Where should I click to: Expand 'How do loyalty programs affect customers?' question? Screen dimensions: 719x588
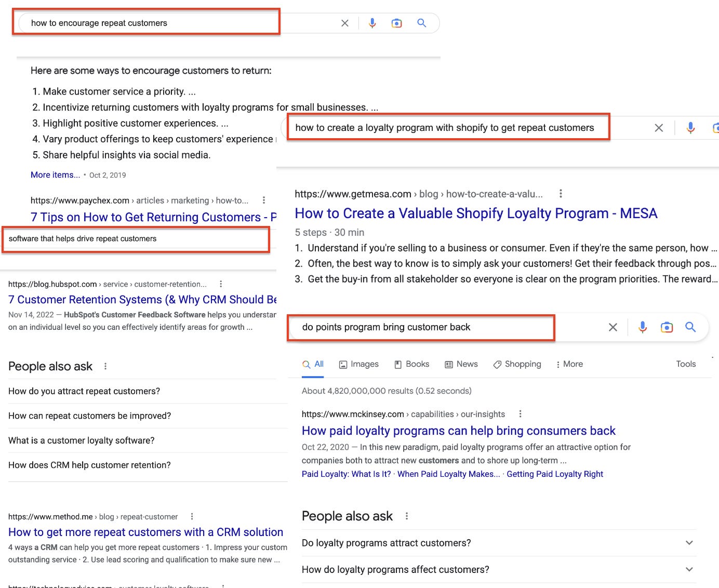(498, 570)
